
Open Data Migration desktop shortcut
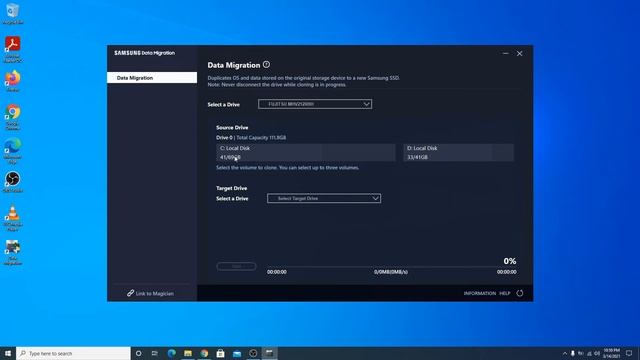[13, 253]
